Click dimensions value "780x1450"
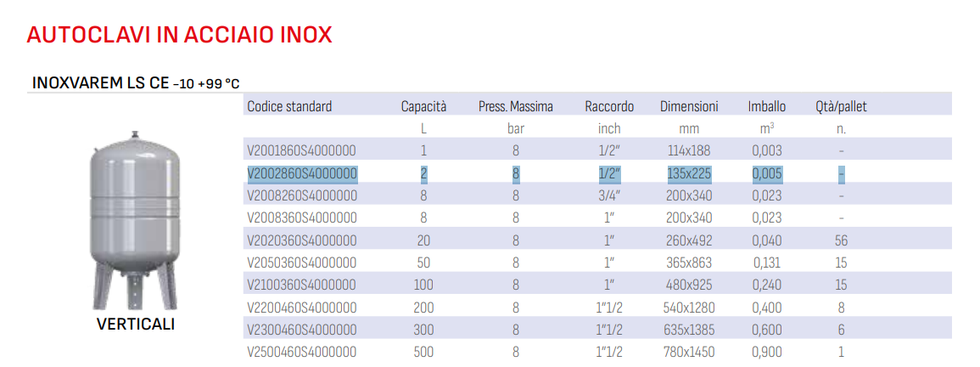This screenshot has width=980, height=367. pyautogui.click(x=689, y=352)
